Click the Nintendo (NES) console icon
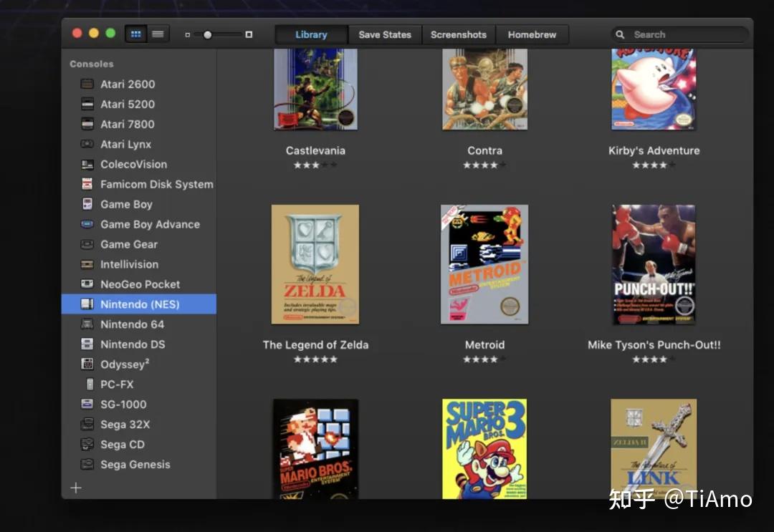This screenshot has width=774, height=532. pos(87,304)
